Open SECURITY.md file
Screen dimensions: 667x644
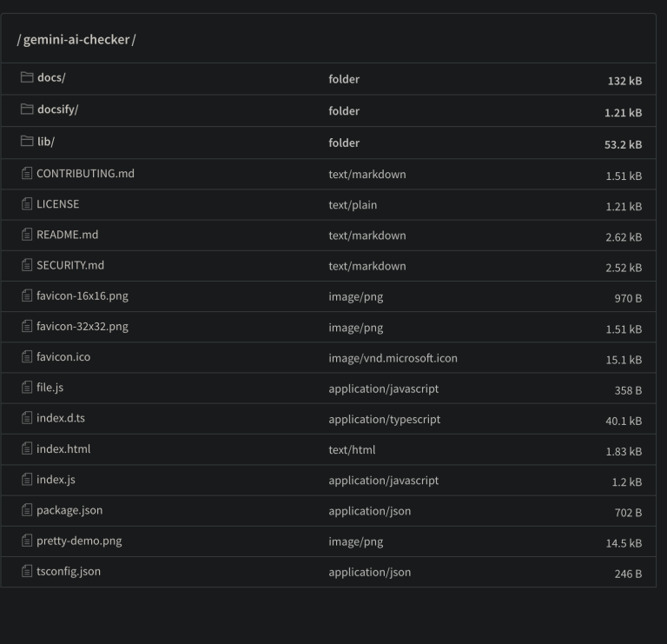click(70, 266)
